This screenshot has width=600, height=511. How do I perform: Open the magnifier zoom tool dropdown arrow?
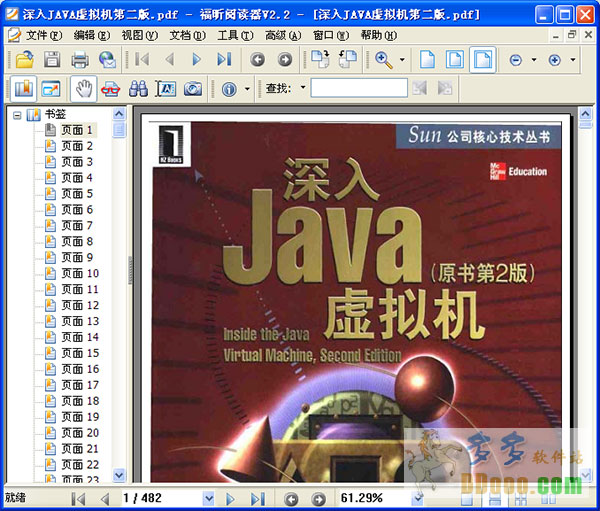(402, 60)
